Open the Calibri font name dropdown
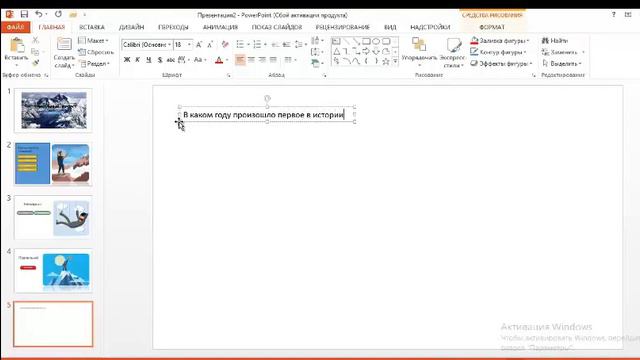 [x=169, y=44]
